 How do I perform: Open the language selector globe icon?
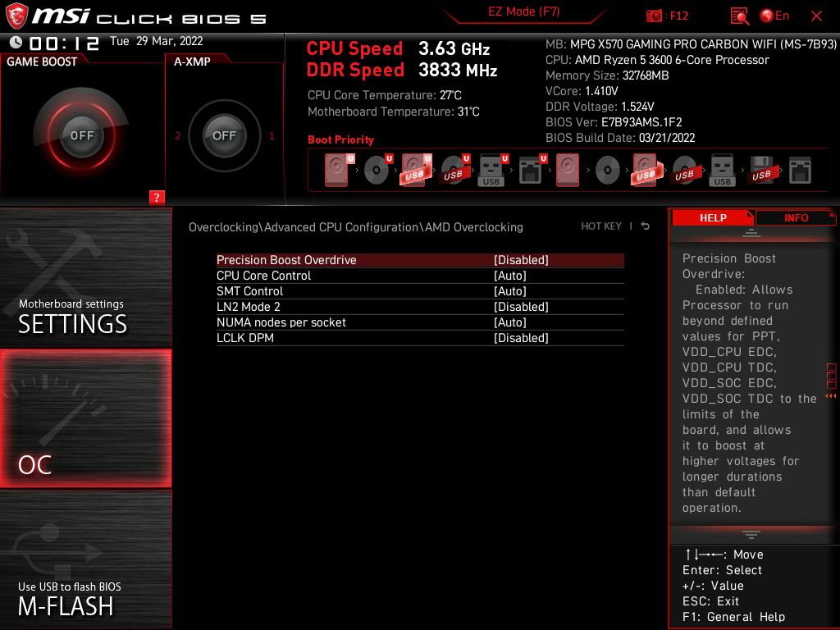[767, 16]
